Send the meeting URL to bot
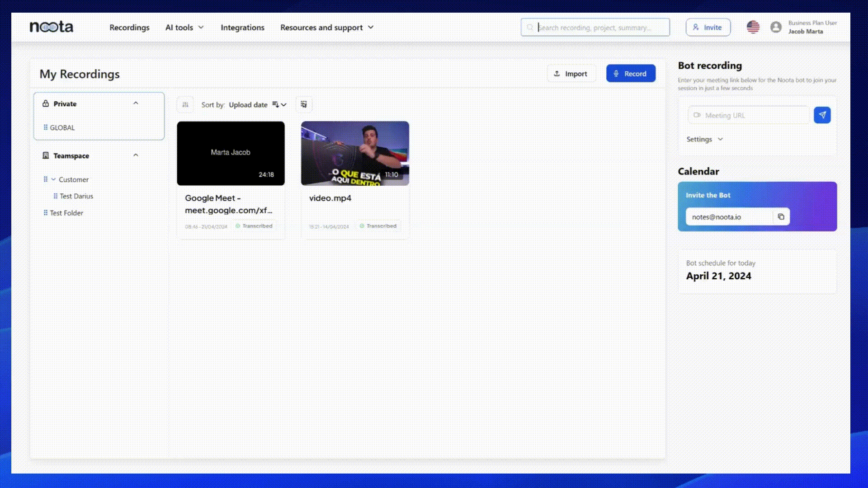The height and width of the screenshot is (488, 868). point(822,115)
